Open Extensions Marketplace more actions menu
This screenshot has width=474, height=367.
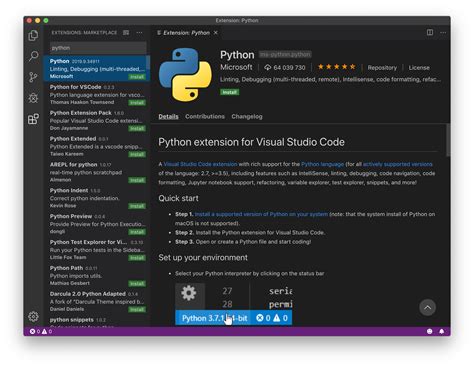pos(139,33)
